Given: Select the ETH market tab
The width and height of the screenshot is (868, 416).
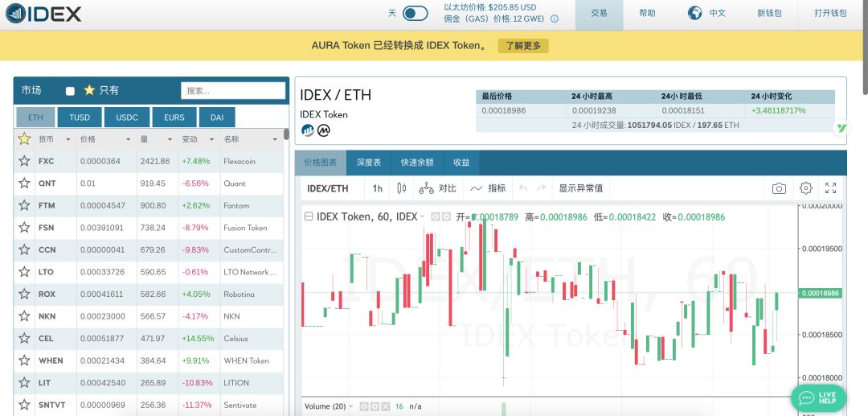Looking at the screenshot, I should coord(35,117).
